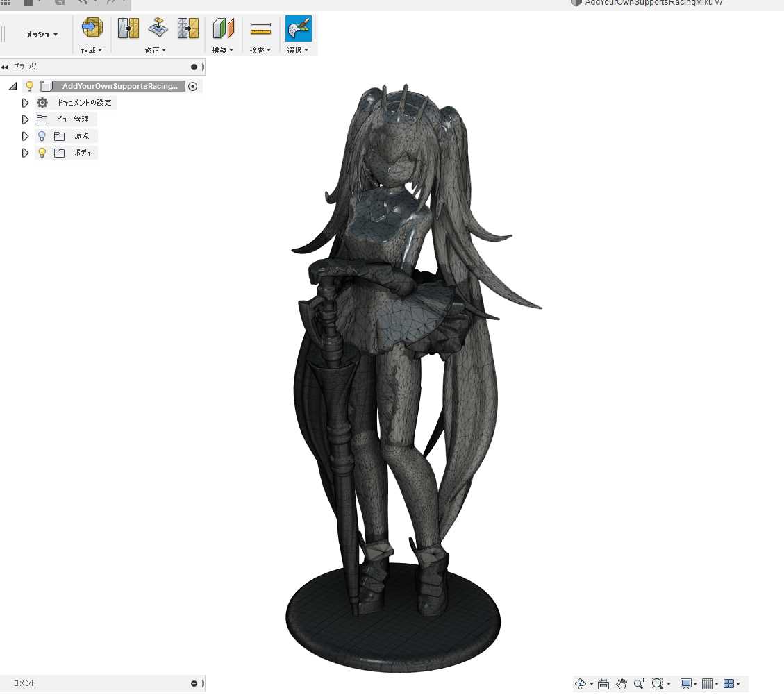The height and width of the screenshot is (695, 784).
Task: Select ビュー管理 tree item
Action: click(x=72, y=119)
